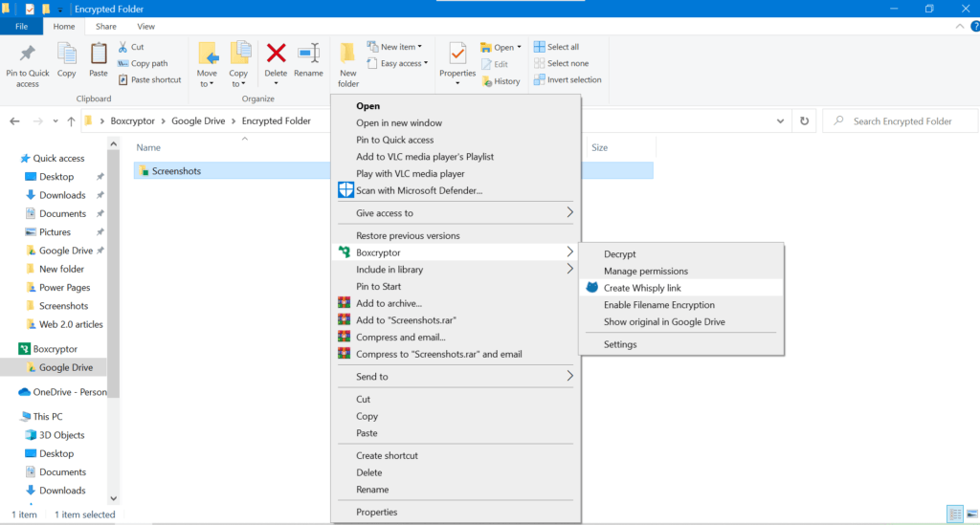Click the Back navigation arrow
Viewport: 980px width, 525px height.
[14, 121]
